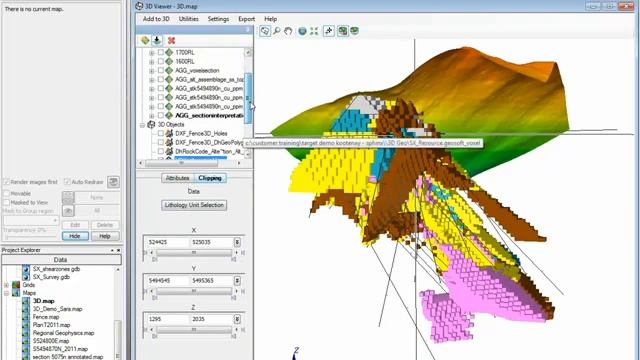Click the X clipping range slider

tap(194, 253)
